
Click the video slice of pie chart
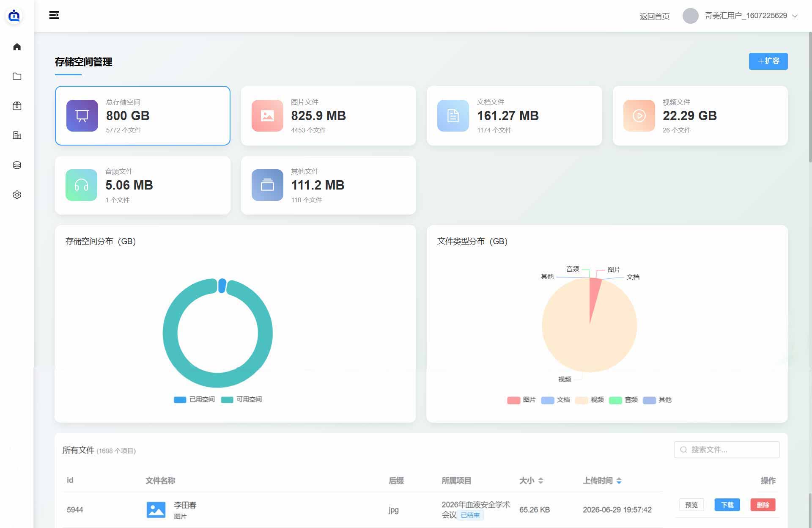[590, 338]
